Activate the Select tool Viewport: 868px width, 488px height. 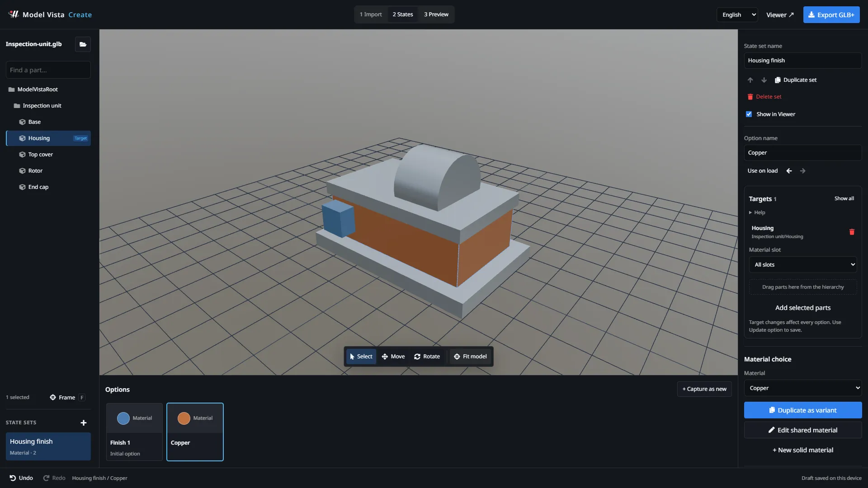point(361,357)
